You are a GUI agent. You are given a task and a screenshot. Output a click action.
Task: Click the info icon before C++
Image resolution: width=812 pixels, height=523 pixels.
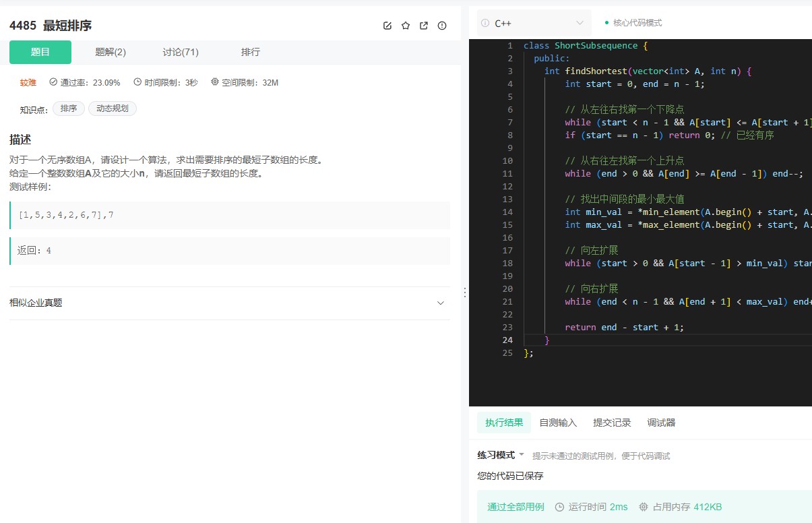[x=485, y=23]
